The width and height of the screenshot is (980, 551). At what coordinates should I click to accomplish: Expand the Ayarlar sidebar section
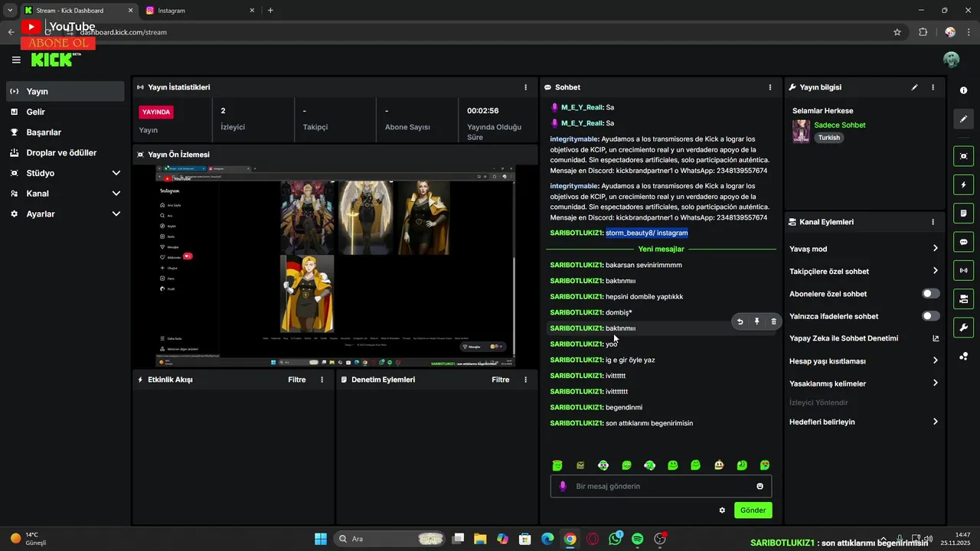tap(65, 214)
